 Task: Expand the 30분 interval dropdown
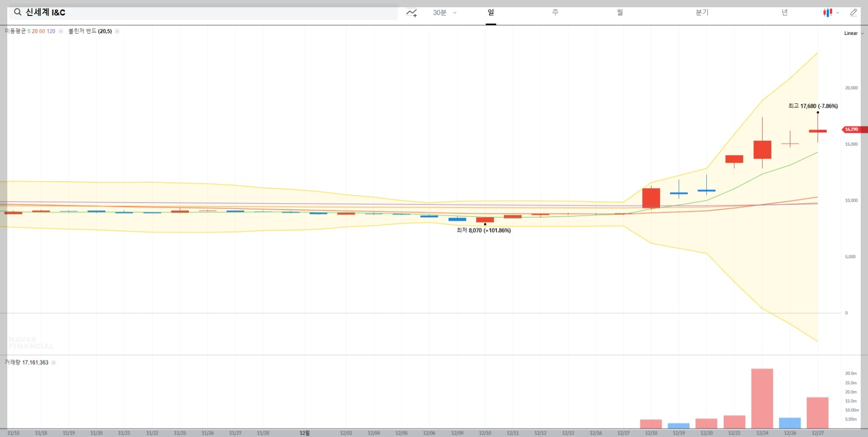[445, 13]
